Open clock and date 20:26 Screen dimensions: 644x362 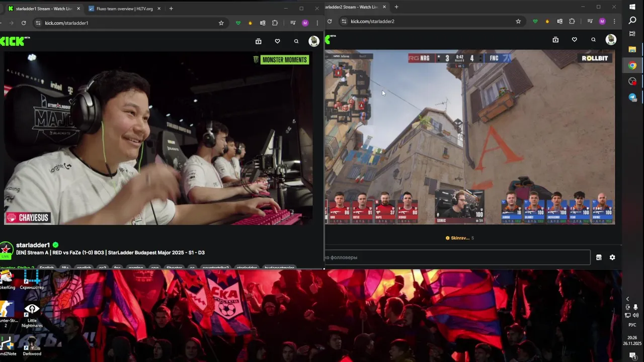click(632, 340)
